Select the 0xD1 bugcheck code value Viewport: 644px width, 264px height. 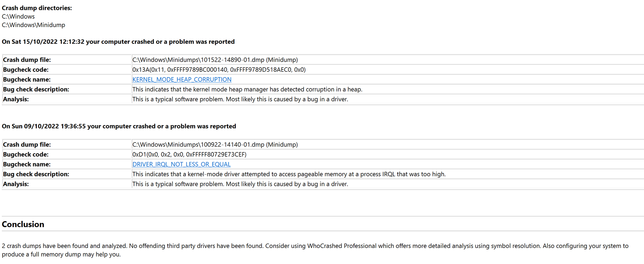coord(189,155)
